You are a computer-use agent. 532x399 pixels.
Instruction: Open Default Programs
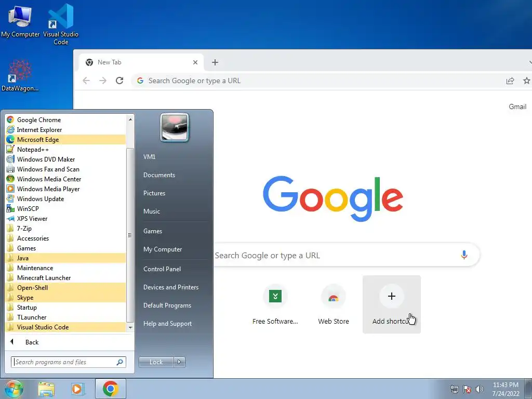click(175, 305)
